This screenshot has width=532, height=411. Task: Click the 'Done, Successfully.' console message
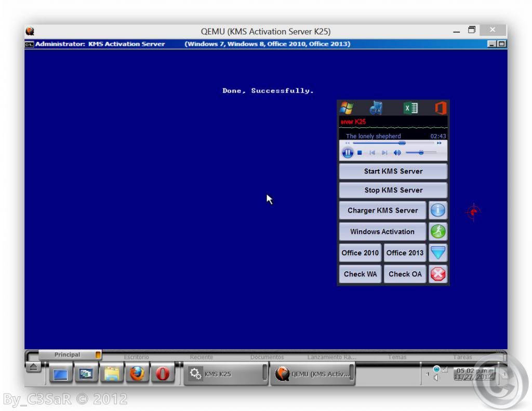[268, 90]
